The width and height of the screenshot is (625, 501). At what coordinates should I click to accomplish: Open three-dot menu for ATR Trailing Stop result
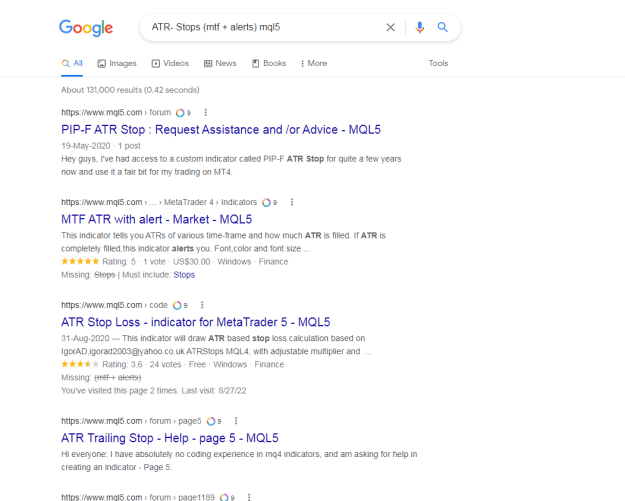[x=236, y=421]
